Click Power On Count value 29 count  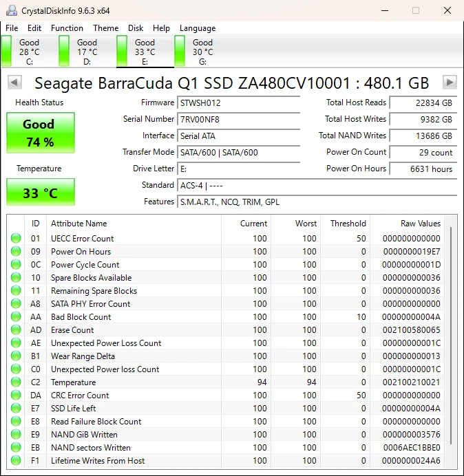pos(423,153)
